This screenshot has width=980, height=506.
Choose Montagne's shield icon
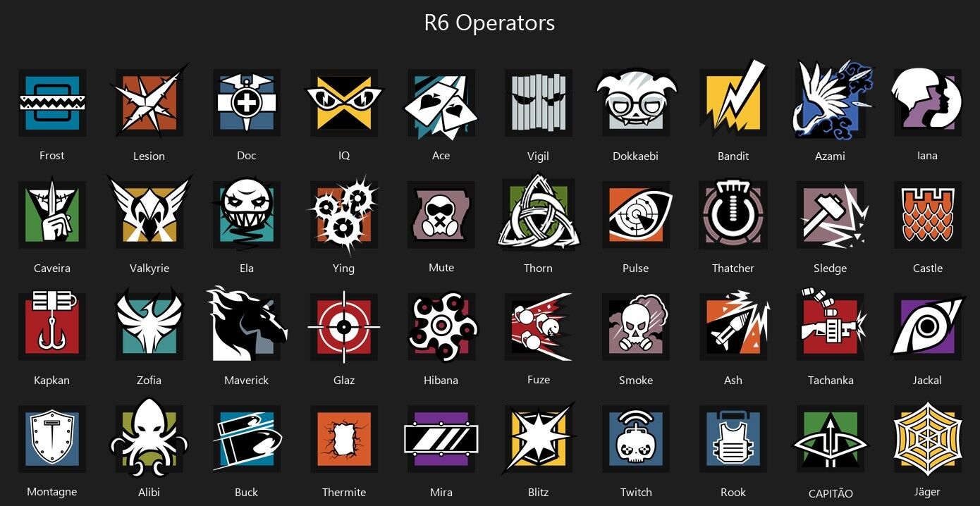point(52,438)
